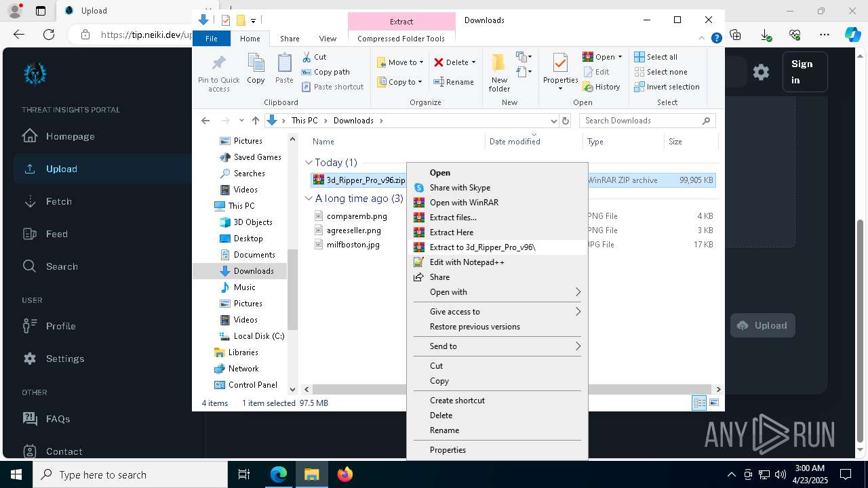
Task: Choose Extract Here from context menu
Action: [x=497, y=232]
